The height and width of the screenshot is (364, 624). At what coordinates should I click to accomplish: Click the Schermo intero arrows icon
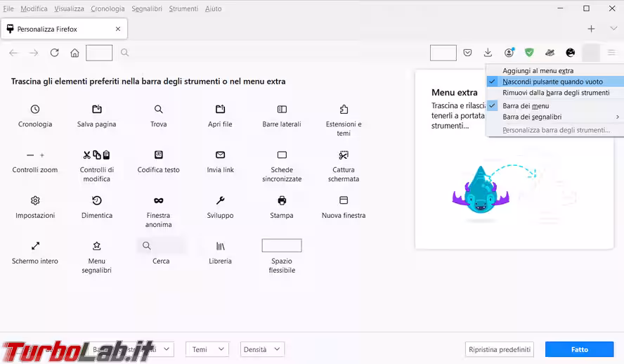coord(35,246)
